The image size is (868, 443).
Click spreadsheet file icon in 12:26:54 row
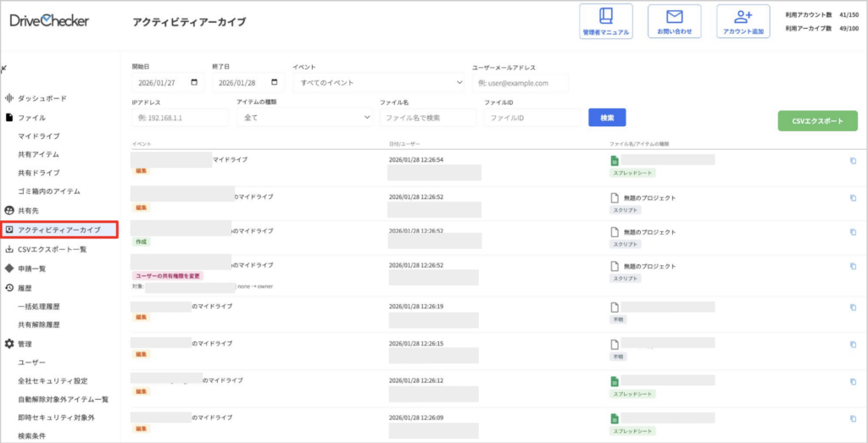tap(614, 160)
